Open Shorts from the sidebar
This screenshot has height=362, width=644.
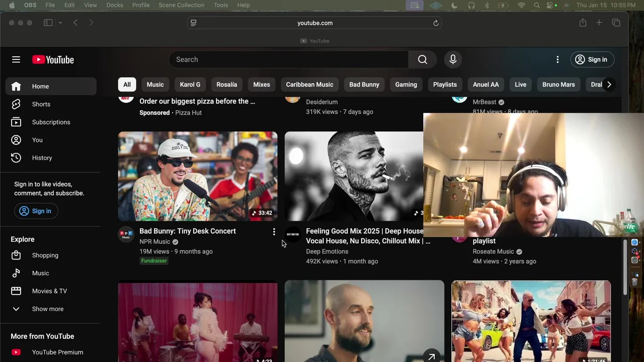[x=51, y=104]
